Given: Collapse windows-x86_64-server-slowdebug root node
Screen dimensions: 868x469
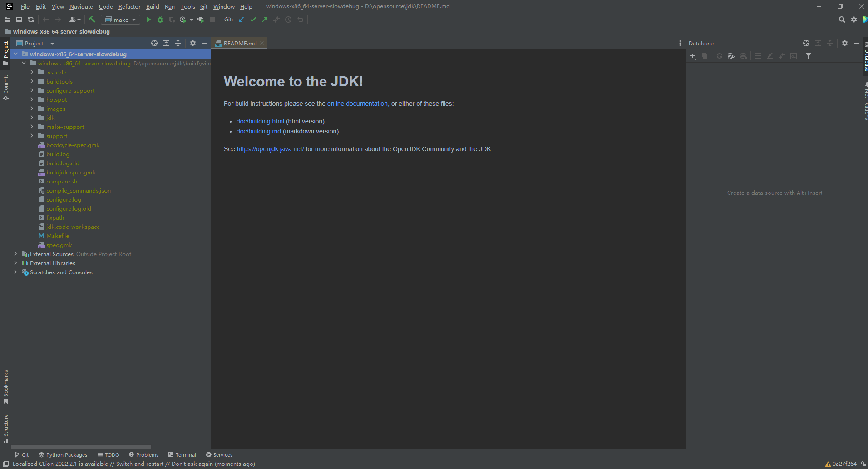Looking at the screenshot, I should tap(16, 54).
